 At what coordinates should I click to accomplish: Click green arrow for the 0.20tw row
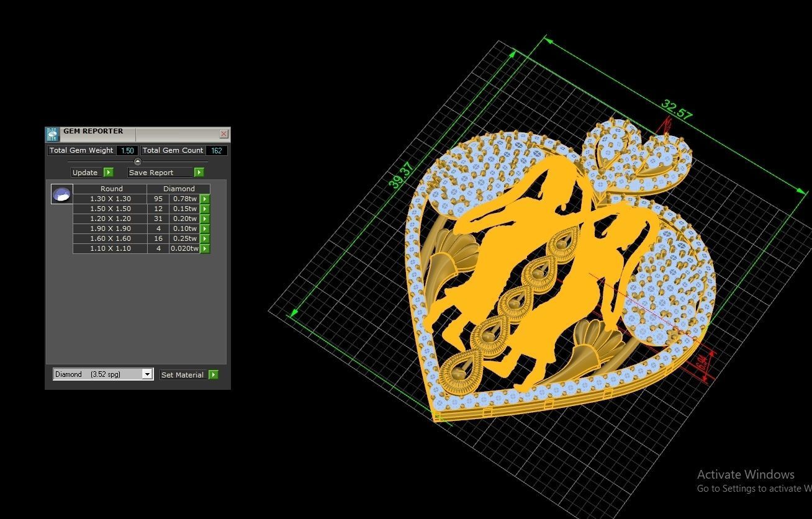205,219
